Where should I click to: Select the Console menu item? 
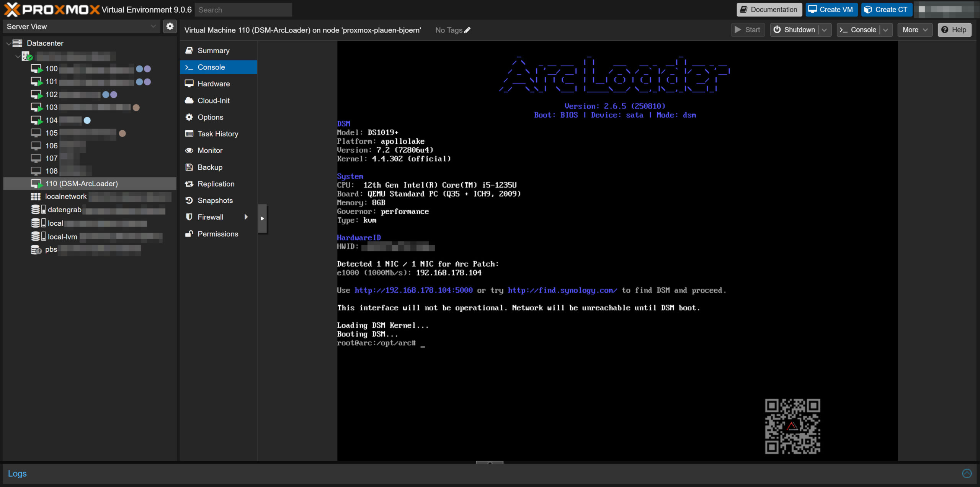point(218,67)
